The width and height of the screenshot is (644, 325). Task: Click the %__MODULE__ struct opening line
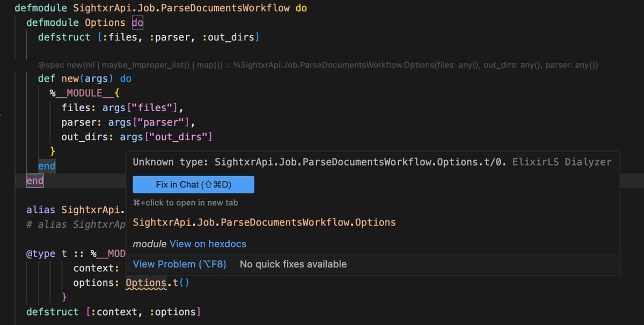coord(80,93)
